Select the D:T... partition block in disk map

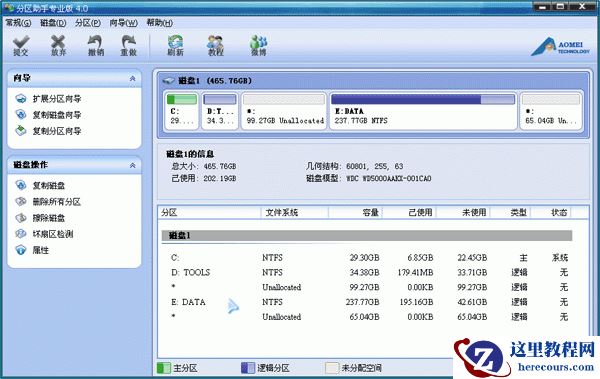click(220, 111)
